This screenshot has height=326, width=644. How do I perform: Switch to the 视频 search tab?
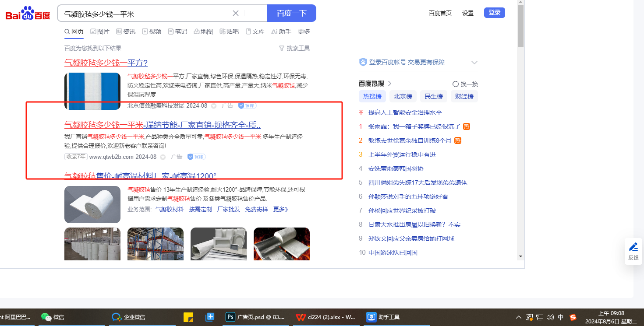(x=152, y=32)
